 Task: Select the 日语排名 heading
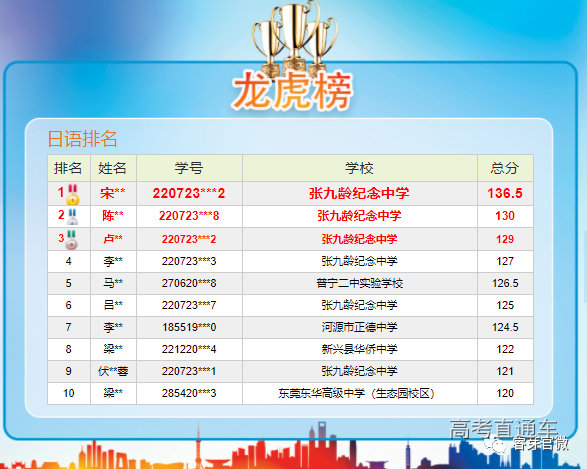(x=82, y=139)
